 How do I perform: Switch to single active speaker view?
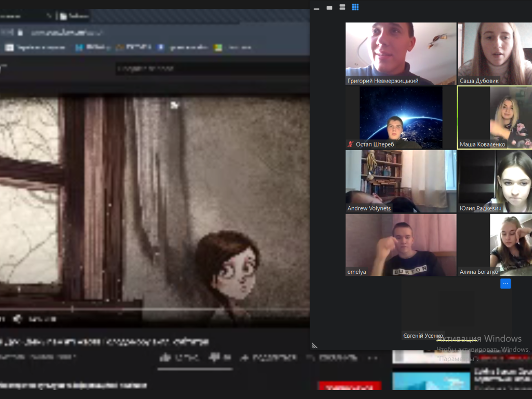329,8
